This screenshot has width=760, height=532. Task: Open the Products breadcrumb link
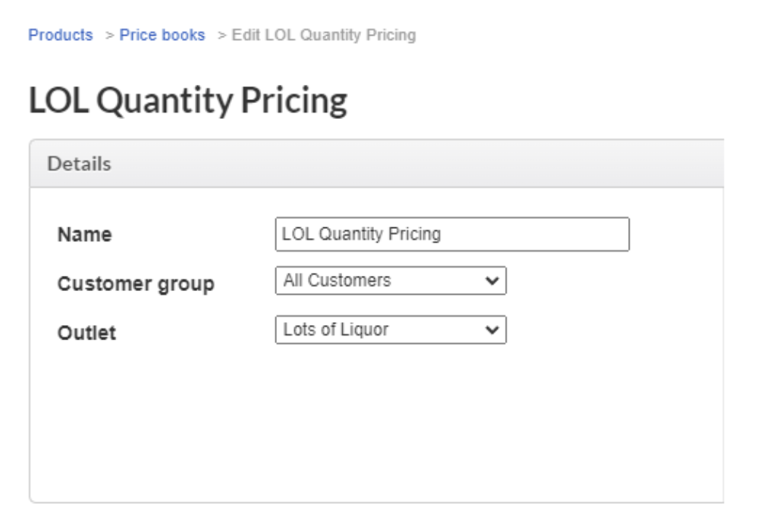coord(60,35)
